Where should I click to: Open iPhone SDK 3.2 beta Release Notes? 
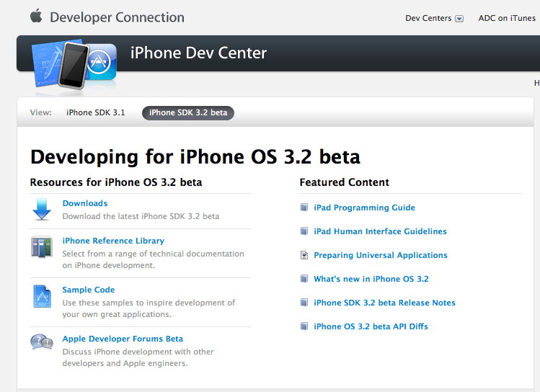(x=385, y=303)
